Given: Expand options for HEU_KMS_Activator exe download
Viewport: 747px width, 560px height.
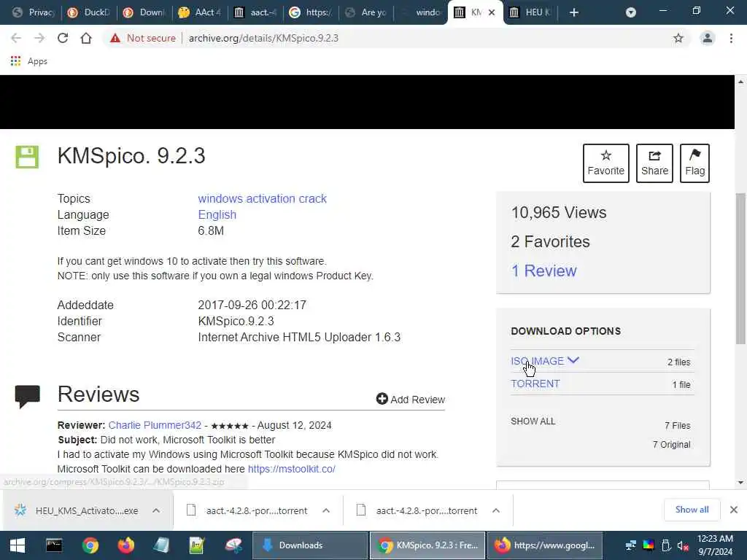Looking at the screenshot, I should point(156,510).
